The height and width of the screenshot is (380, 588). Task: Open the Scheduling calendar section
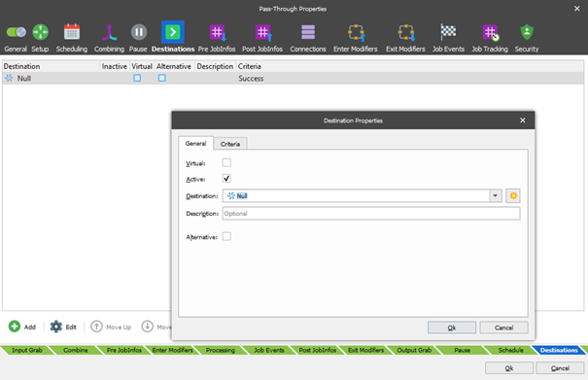(x=72, y=38)
